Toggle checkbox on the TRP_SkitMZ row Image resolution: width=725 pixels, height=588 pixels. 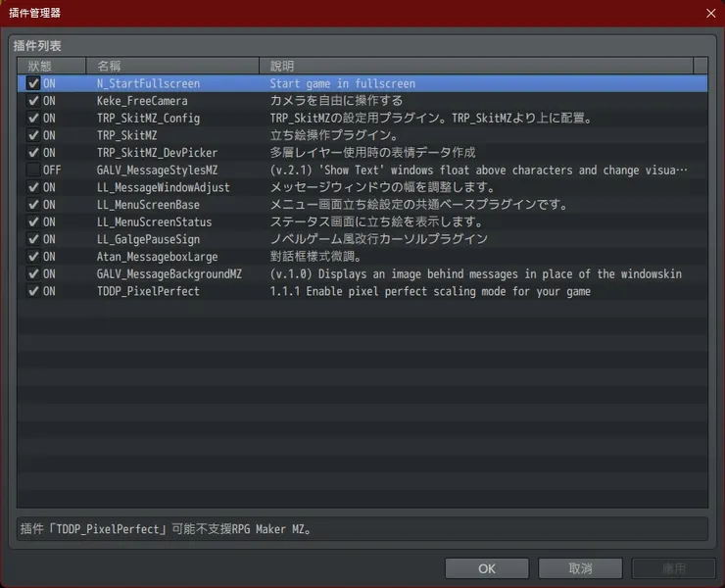tap(33, 135)
